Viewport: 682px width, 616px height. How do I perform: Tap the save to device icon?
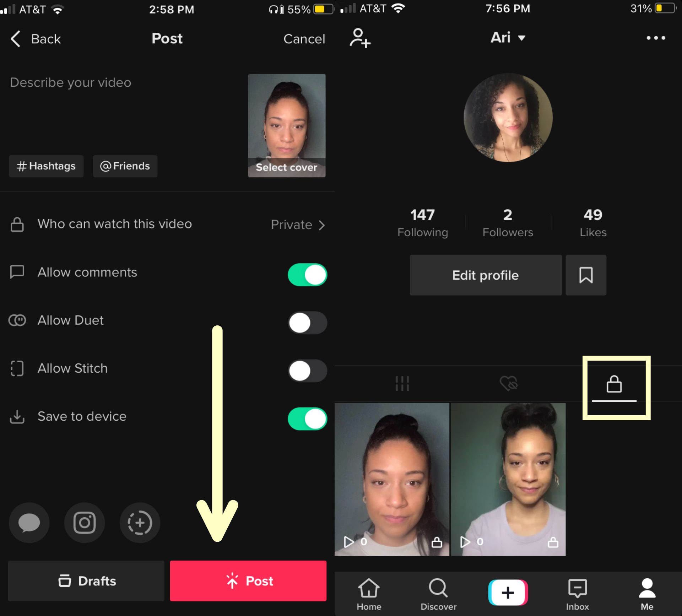pyautogui.click(x=17, y=416)
